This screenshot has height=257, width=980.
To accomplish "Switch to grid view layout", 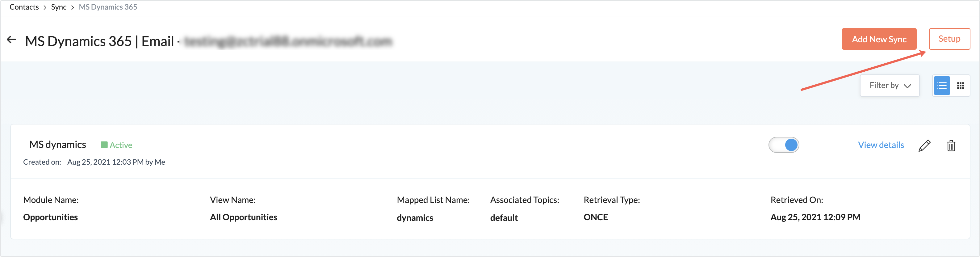I will (961, 86).
